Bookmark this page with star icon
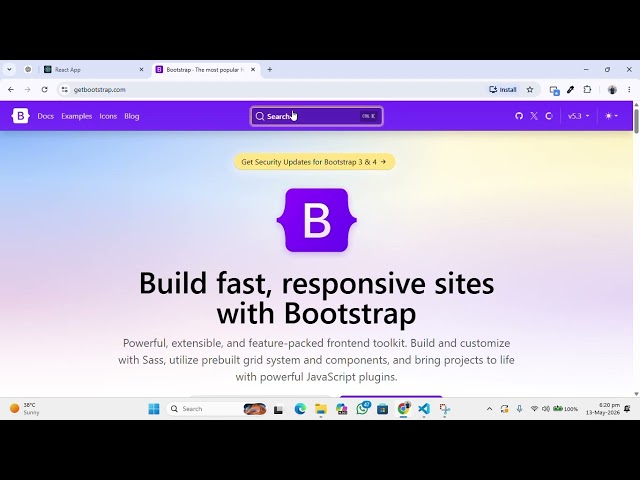 point(530,89)
